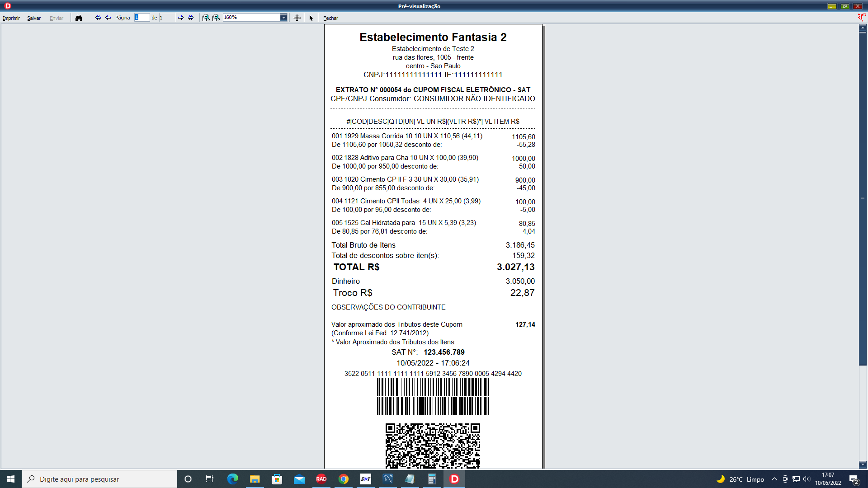Screen dimensions: 868x488
Task: Switch to Google Chrome on taskbar
Action: [344, 479]
